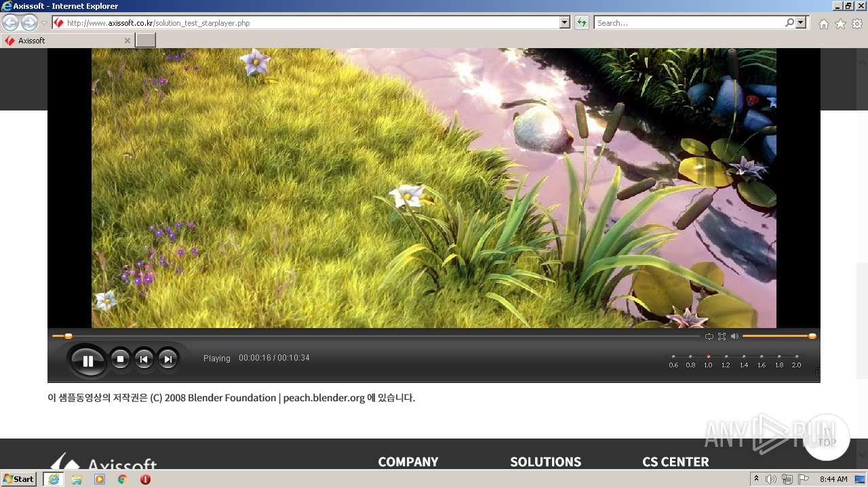Open the search provider dropdown arrow

tap(802, 23)
